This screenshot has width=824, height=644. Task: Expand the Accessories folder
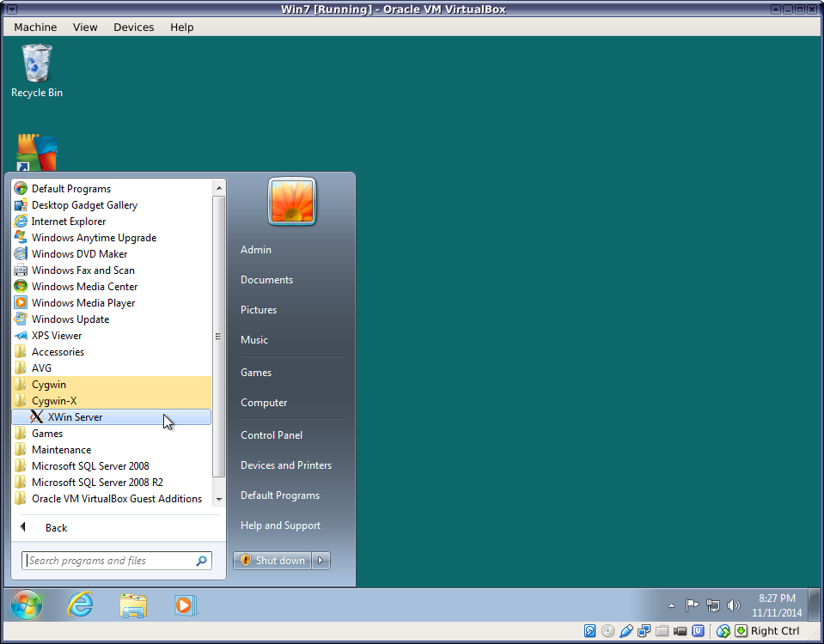(x=112, y=352)
